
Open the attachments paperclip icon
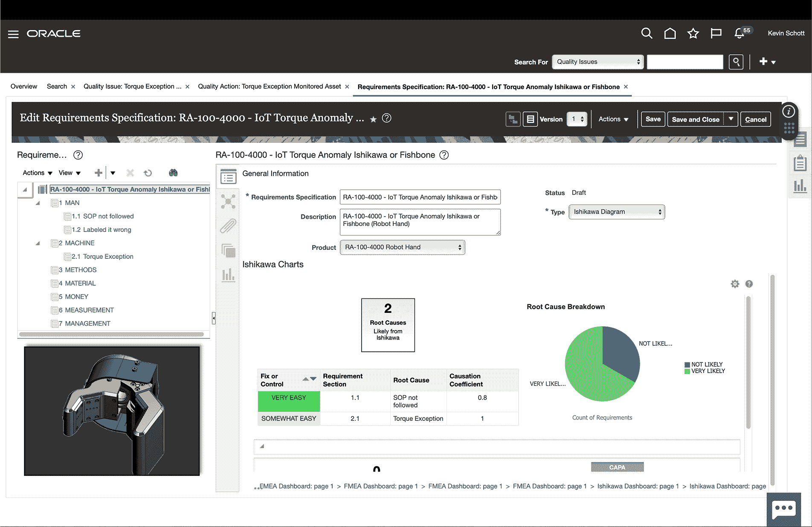coord(228,226)
